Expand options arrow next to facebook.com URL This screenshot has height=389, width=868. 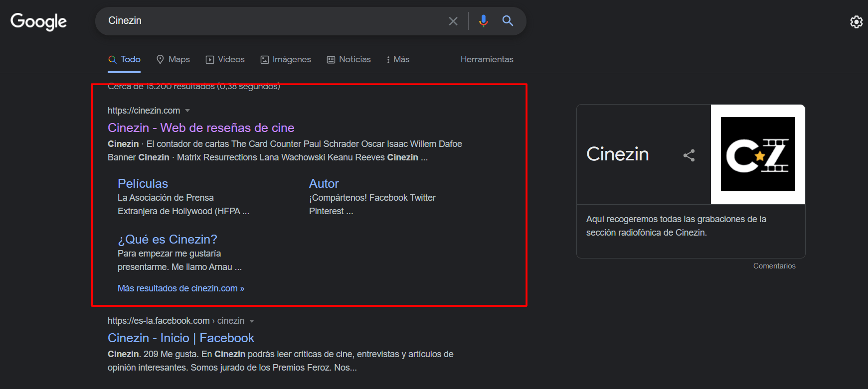[252, 321]
